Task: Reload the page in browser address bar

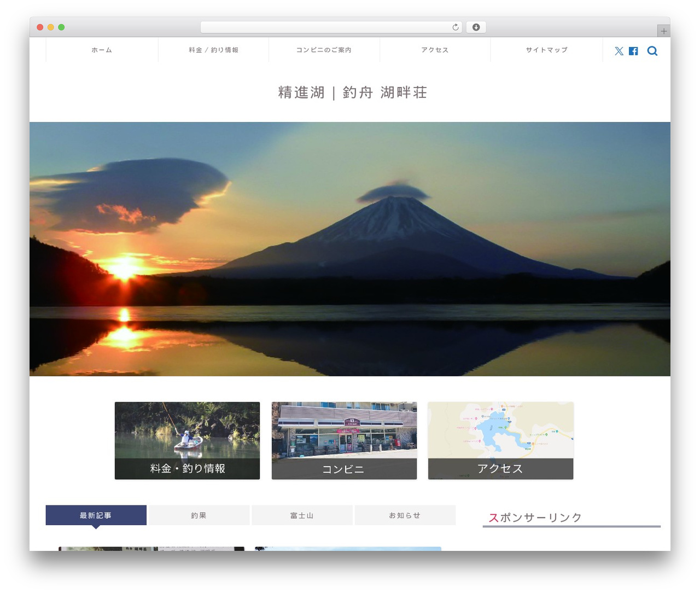Action: pos(456,27)
